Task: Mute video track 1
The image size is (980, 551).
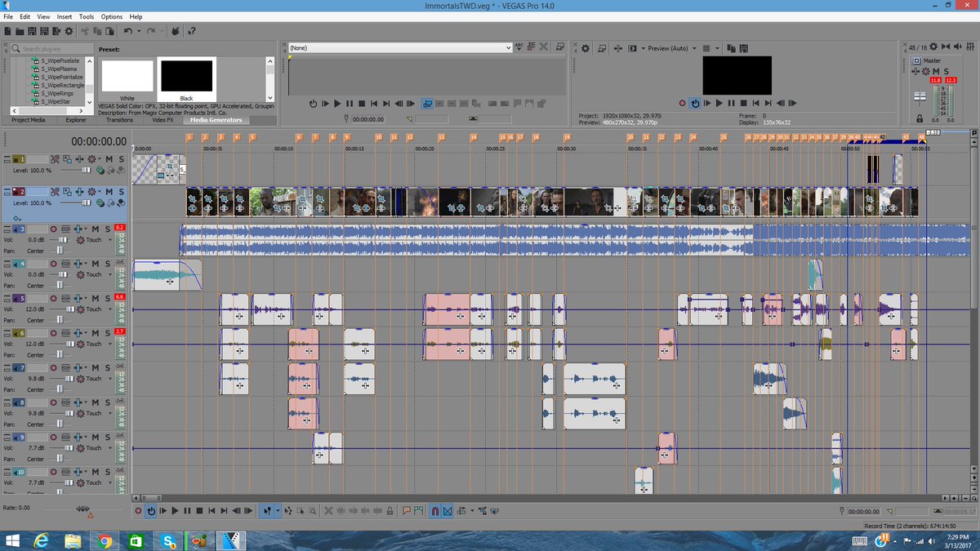Action: click(108, 159)
